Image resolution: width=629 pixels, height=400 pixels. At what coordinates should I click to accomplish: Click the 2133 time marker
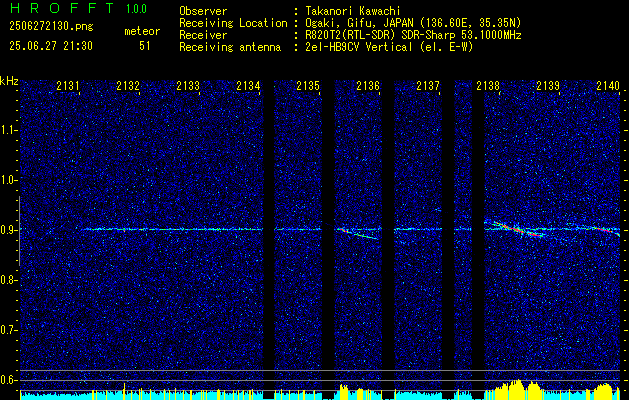coord(188,85)
